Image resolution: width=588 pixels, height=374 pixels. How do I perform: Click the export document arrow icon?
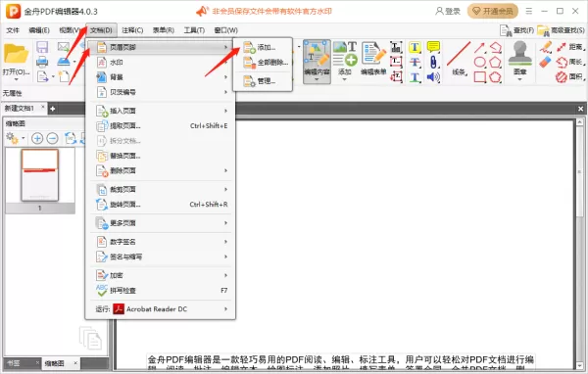pos(43,76)
